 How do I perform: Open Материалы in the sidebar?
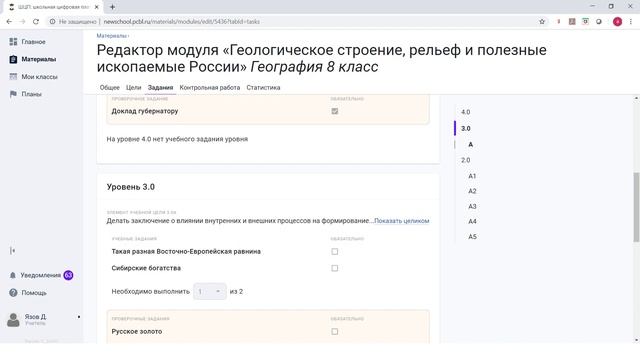click(x=32, y=59)
